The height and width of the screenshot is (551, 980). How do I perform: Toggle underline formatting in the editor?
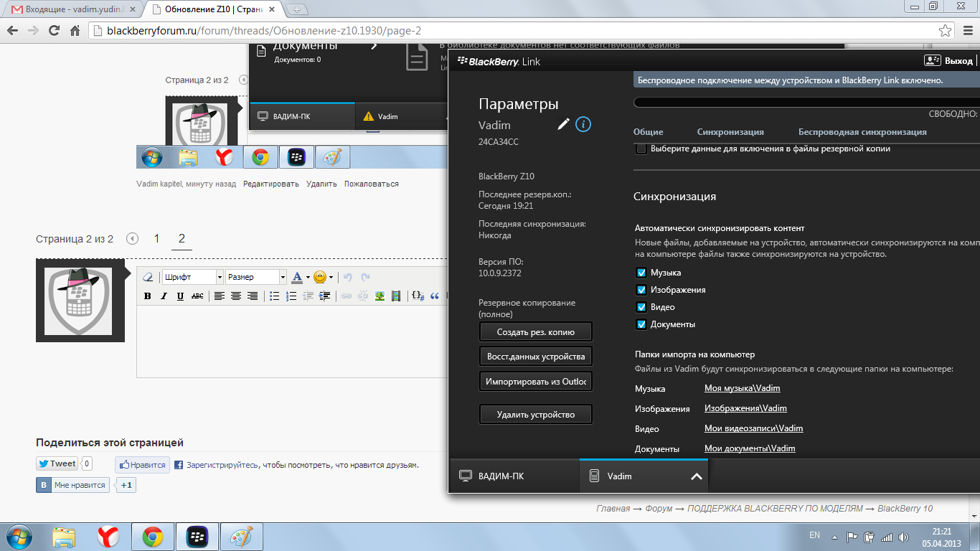pyautogui.click(x=180, y=296)
